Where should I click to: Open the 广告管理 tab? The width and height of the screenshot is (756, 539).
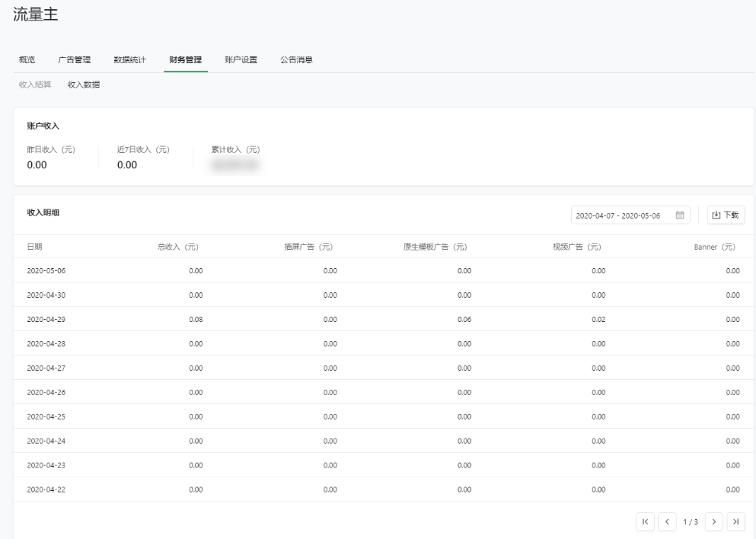tap(74, 59)
